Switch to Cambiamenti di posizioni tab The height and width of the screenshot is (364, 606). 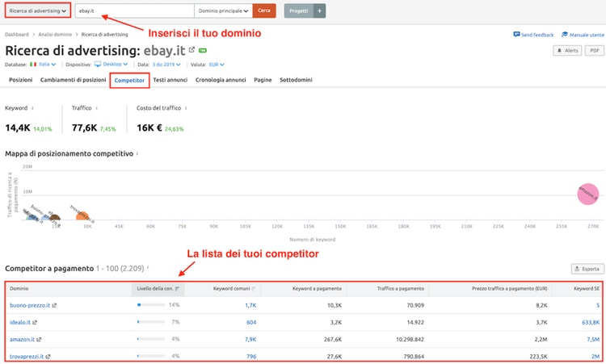click(x=73, y=80)
